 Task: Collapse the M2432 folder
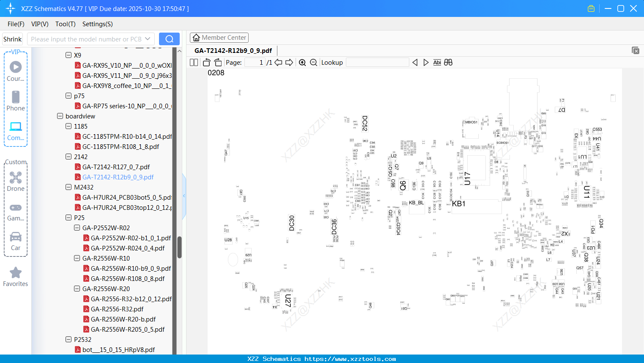69,187
